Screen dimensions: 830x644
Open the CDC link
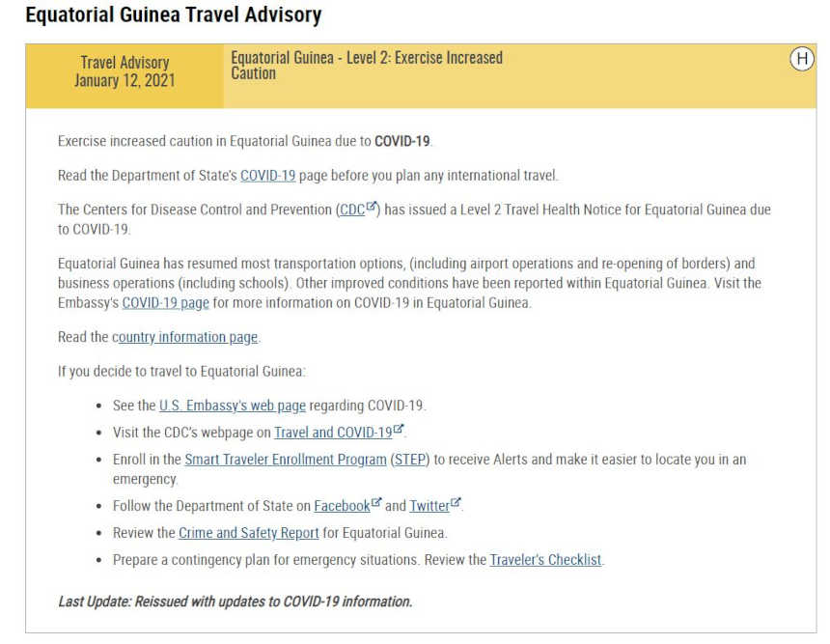(x=352, y=210)
